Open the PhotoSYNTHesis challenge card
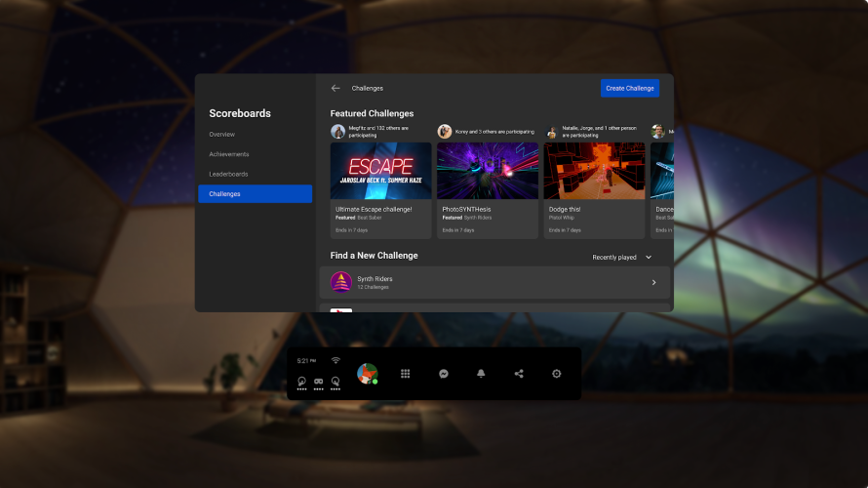Viewport: 868px width, 488px height. [x=488, y=190]
